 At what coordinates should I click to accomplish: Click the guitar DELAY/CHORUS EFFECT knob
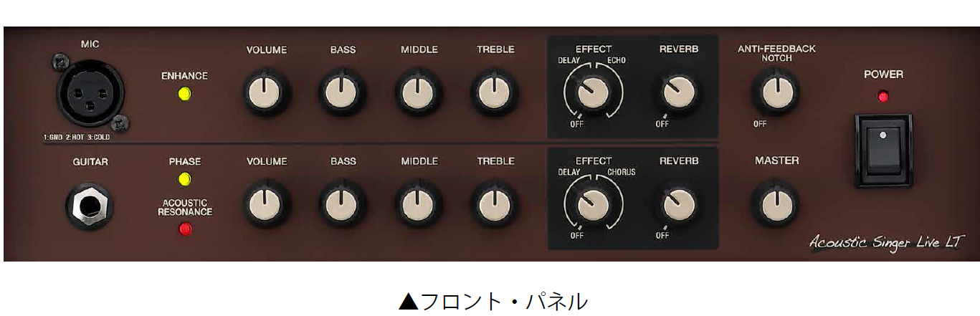593,206
